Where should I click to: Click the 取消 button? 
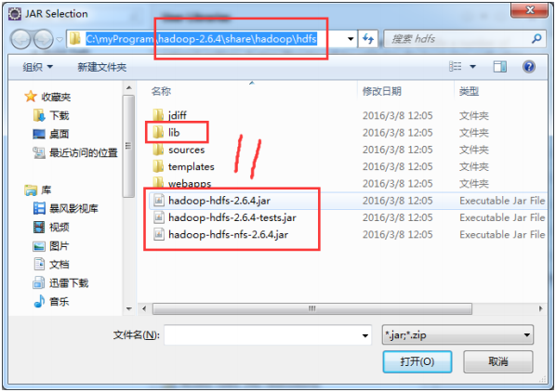click(x=497, y=361)
